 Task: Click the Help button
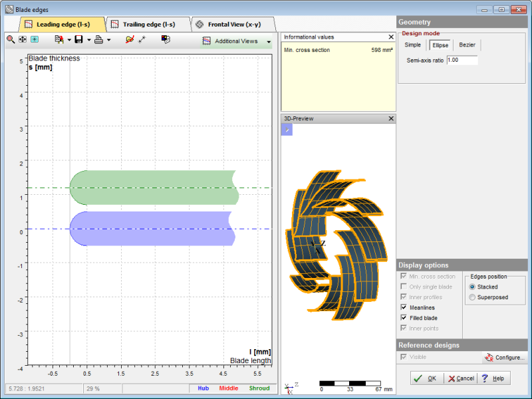point(494,378)
